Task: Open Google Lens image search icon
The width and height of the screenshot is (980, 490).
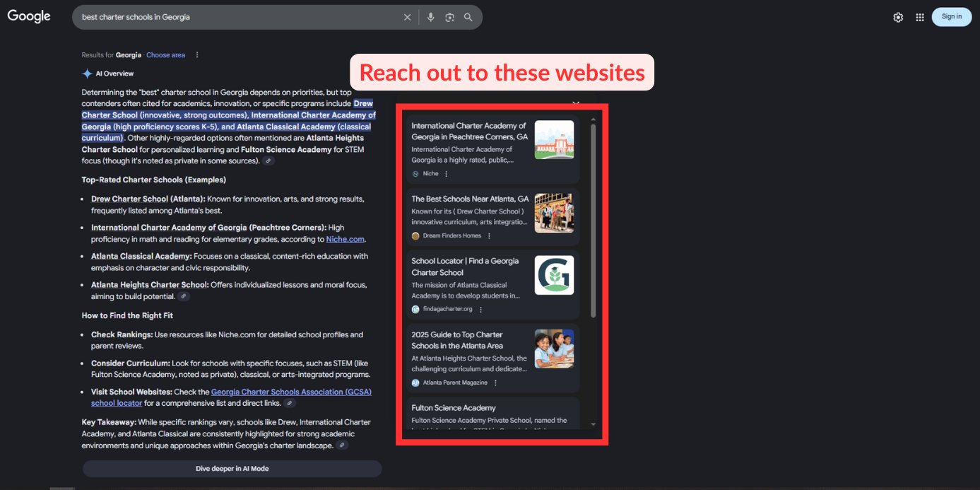Action: pos(449,17)
